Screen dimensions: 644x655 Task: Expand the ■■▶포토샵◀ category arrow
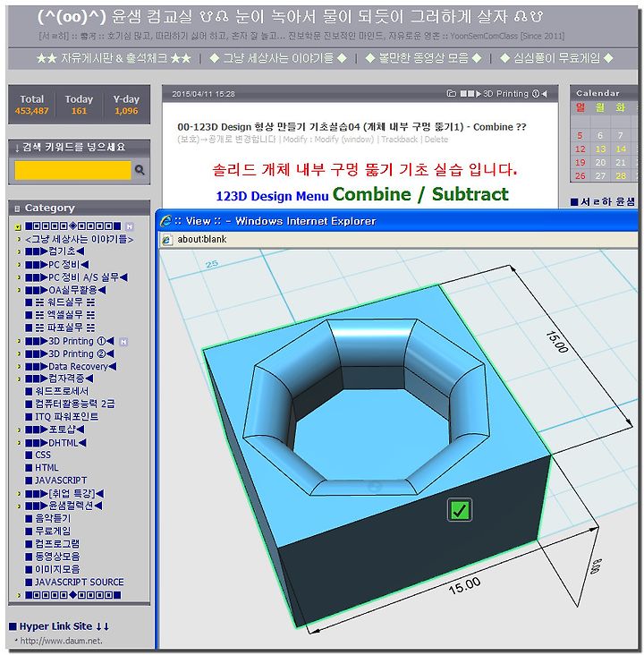coord(19,430)
